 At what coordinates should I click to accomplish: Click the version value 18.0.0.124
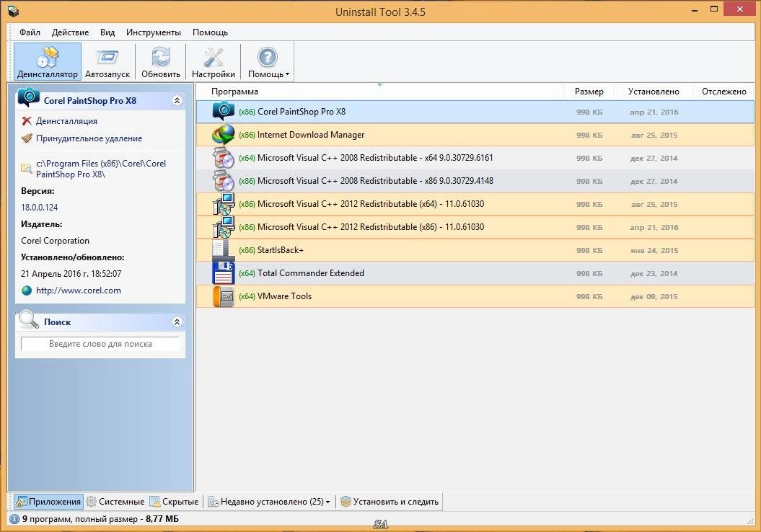point(39,208)
